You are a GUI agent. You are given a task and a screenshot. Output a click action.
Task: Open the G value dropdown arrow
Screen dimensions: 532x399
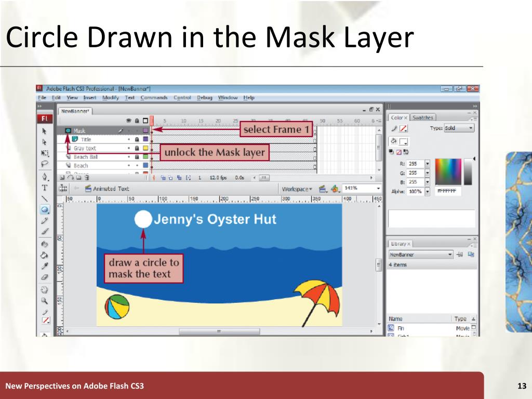tap(428, 173)
